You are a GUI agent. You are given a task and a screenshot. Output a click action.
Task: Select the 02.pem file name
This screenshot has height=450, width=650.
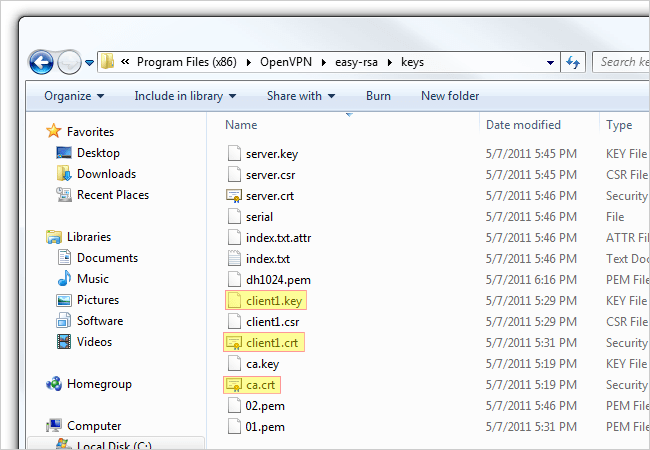(265, 406)
